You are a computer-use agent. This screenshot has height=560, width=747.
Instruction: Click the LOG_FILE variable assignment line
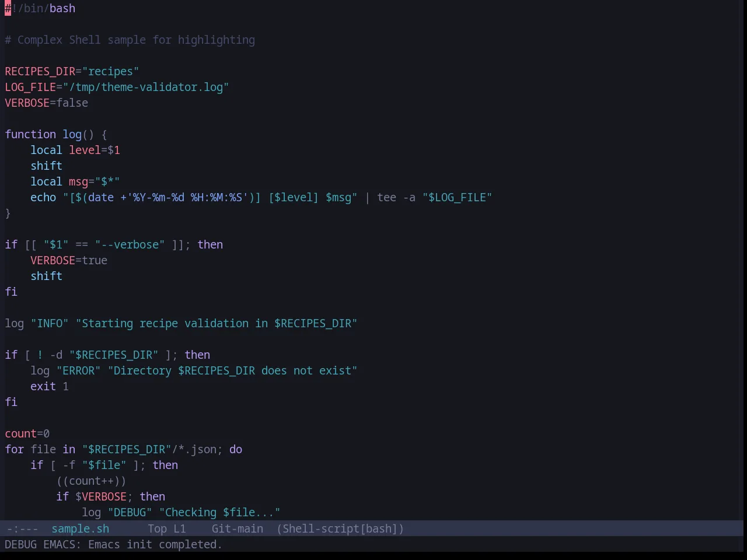[x=117, y=87]
